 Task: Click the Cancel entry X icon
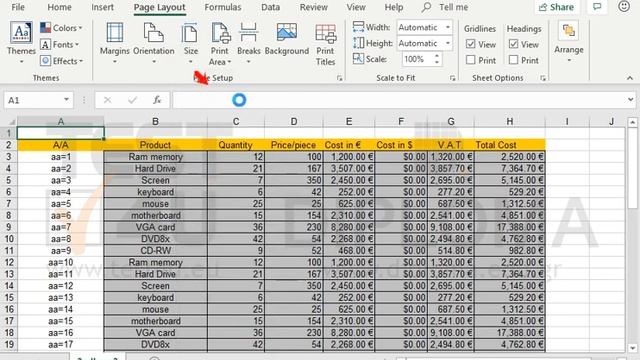pos(107,100)
